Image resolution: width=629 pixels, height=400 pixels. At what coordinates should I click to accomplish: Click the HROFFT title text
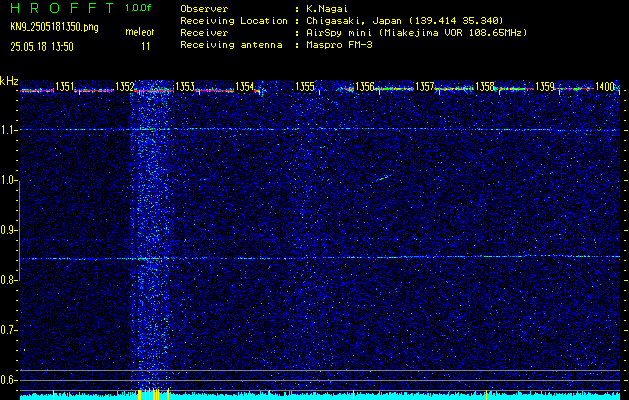click(x=62, y=8)
